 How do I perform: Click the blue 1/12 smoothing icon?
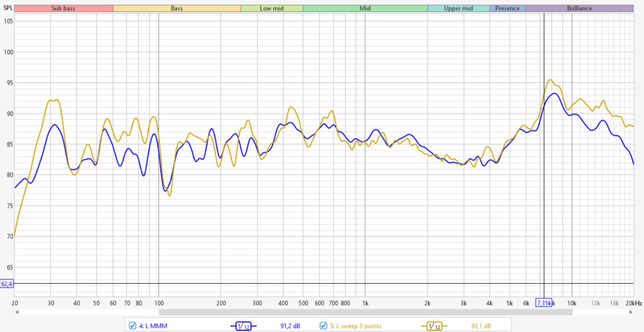[x=243, y=326]
